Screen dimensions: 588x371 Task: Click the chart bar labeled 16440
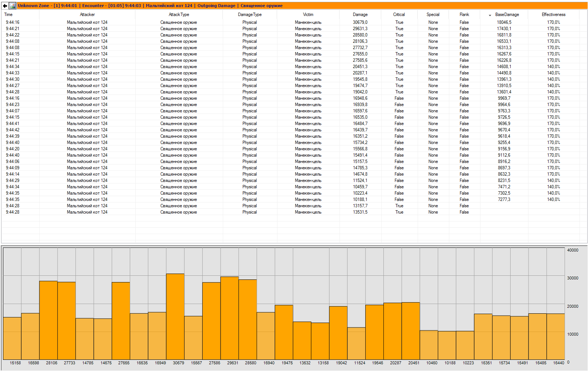[556, 337]
